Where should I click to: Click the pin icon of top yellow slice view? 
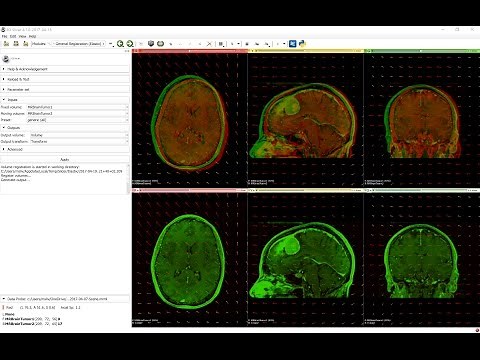(x=250, y=51)
